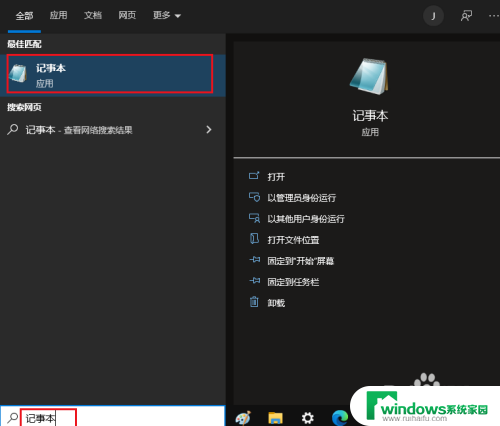Click the 记事本 title in preview pane
Viewport: 500px width, 426px height.
pos(370,116)
